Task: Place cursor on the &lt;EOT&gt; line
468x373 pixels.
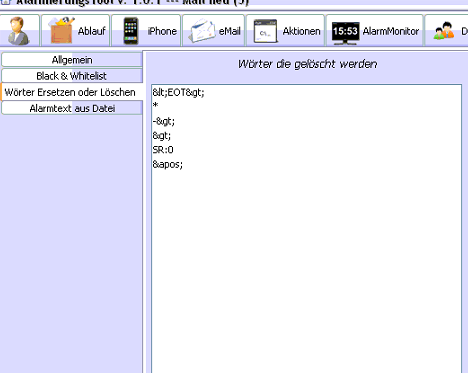Action: [178, 92]
